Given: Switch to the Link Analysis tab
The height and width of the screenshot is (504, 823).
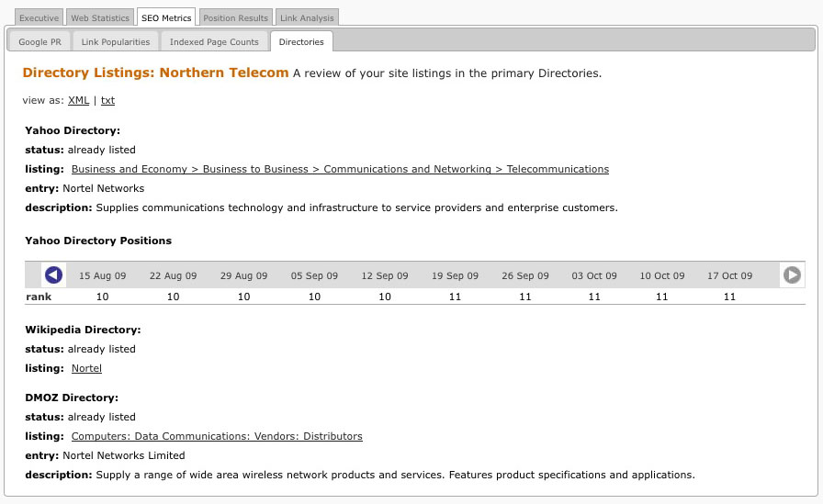Looking at the screenshot, I should [x=307, y=17].
